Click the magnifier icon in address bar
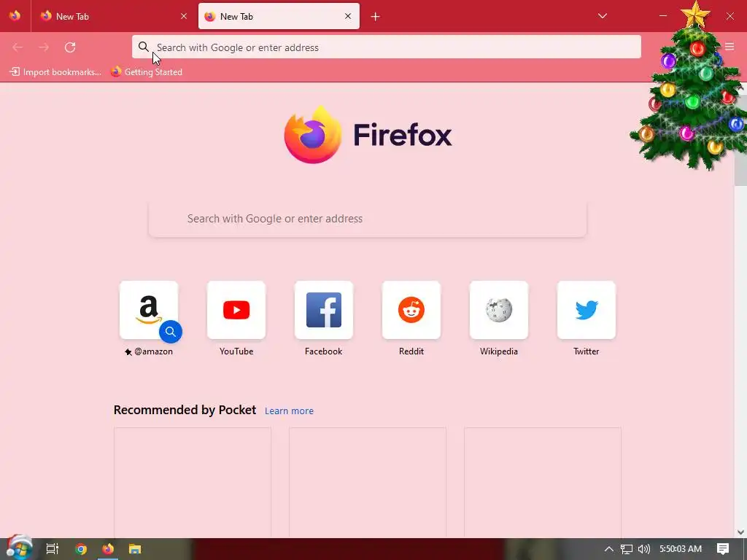Image resolution: width=747 pixels, height=560 pixels. coord(144,47)
